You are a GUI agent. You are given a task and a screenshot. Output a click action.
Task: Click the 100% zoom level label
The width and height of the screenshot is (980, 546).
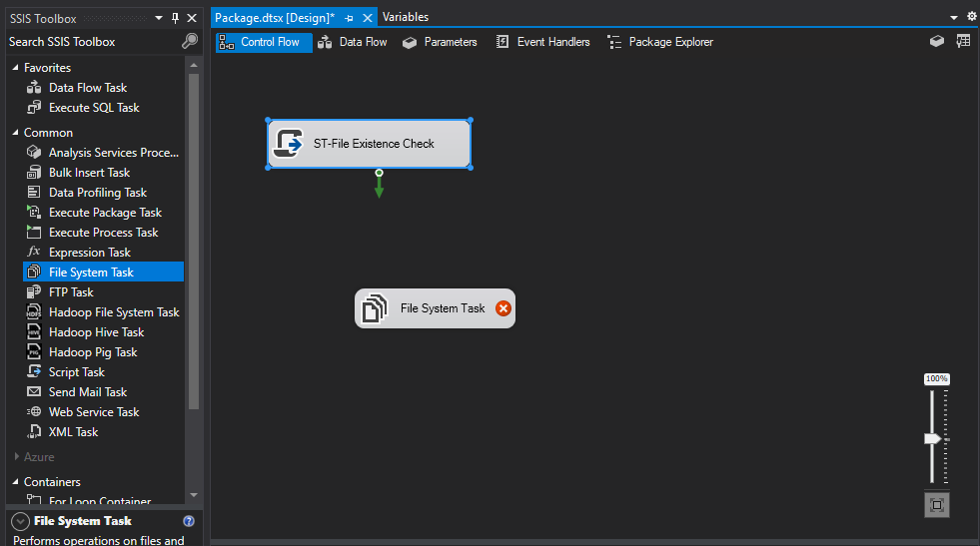(936, 378)
